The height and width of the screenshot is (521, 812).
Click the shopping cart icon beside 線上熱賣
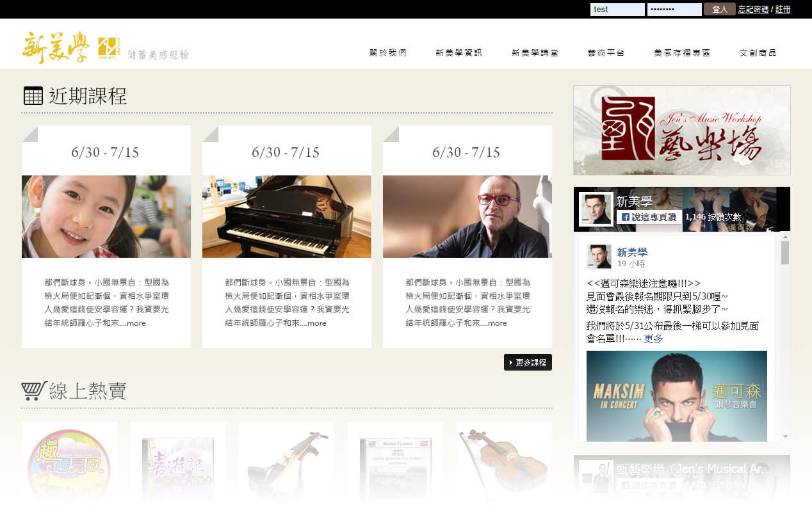click(x=34, y=390)
